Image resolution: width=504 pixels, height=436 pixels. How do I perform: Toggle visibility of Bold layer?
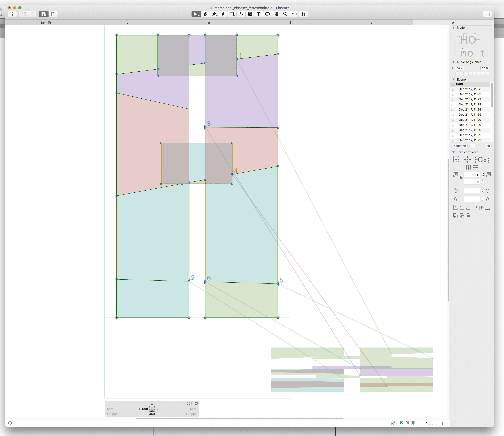point(452,84)
